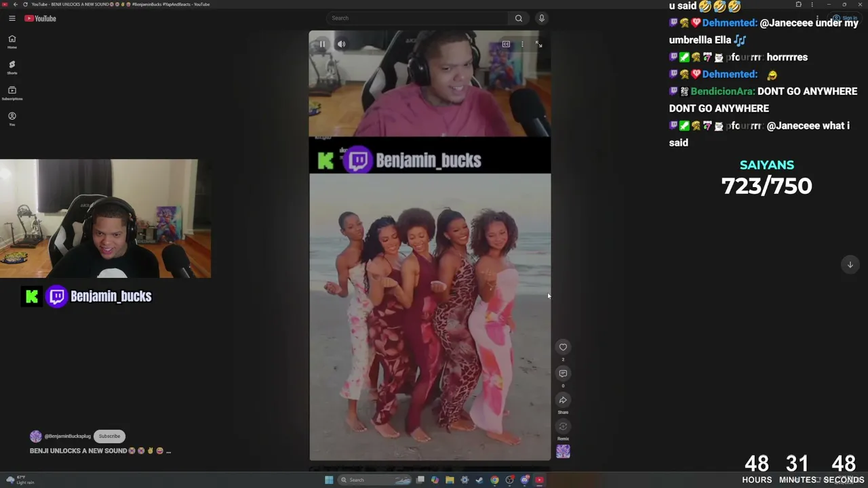Image resolution: width=868 pixels, height=488 pixels.
Task: Open the You section in the sidebar
Action: point(12,119)
